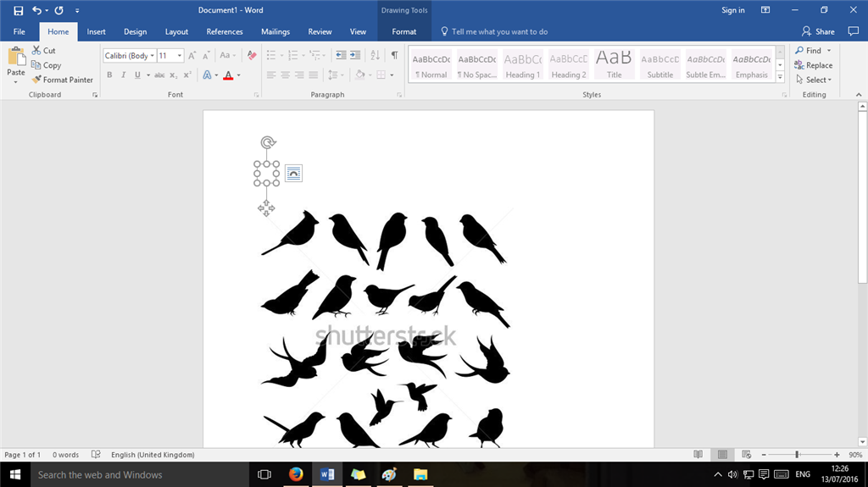Click the Replace button
The height and width of the screenshot is (487, 868).
point(813,65)
